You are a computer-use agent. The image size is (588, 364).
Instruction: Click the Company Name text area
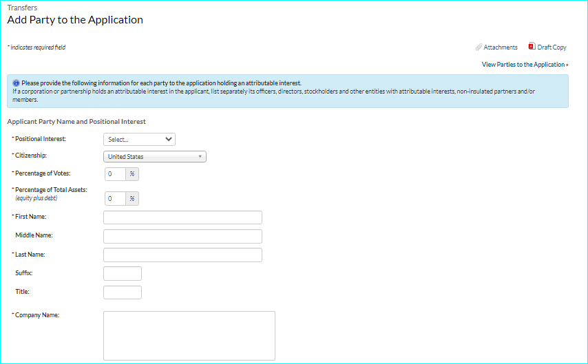tap(189, 336)
